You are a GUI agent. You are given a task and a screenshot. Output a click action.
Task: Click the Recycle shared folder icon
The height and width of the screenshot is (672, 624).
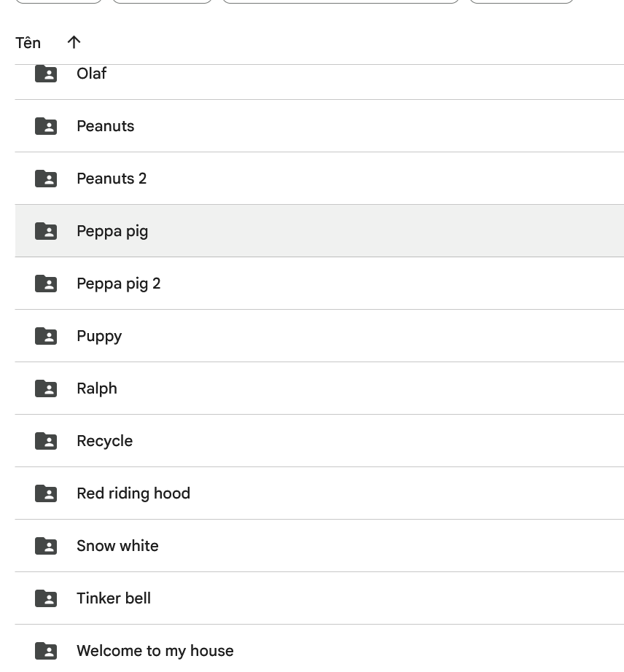point(46,441)
